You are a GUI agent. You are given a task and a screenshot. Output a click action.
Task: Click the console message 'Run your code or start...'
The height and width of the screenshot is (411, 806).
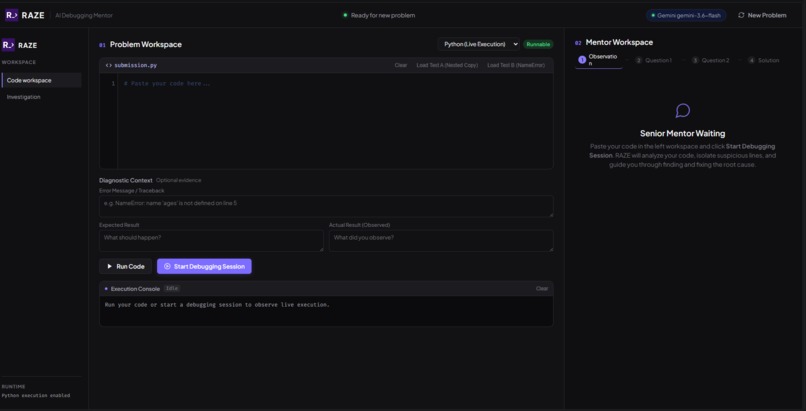pos(217,305)
